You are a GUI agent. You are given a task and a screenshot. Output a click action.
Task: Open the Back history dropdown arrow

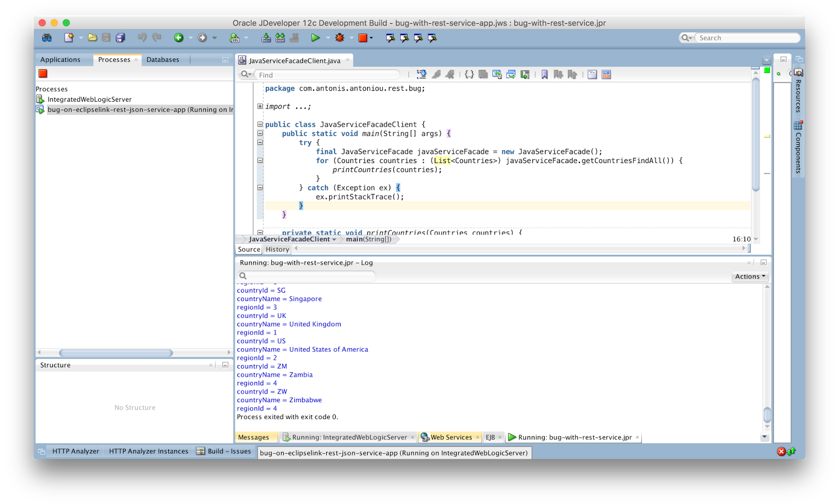[x=190, y=38]
